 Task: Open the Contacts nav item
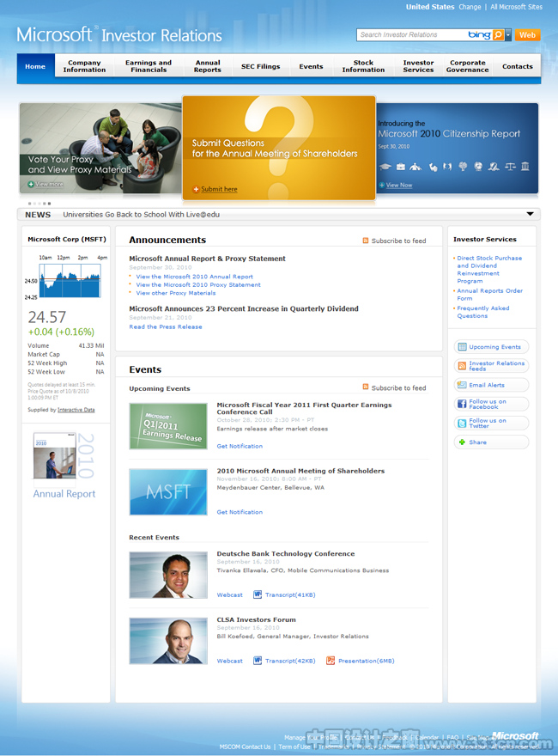point(518,66)
